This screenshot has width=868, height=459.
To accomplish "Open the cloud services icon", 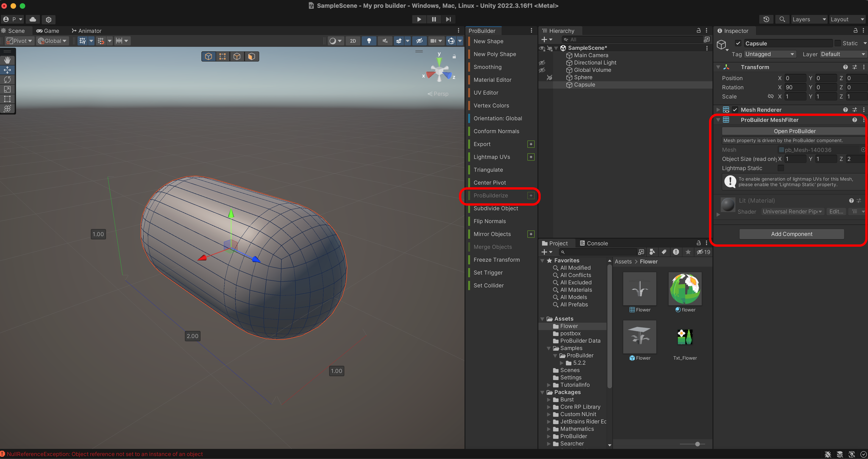I will 33,19.
